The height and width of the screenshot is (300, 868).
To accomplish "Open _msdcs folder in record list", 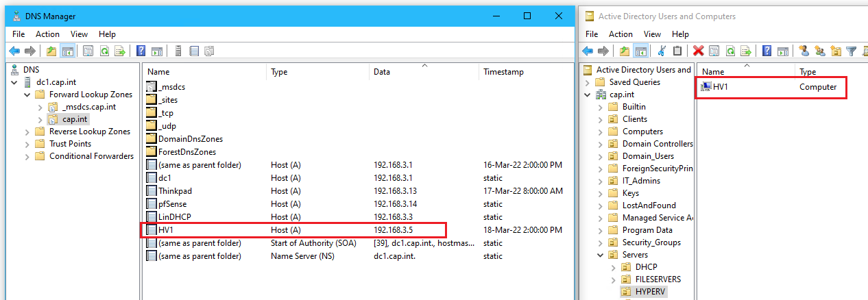I will pos(165,86).
